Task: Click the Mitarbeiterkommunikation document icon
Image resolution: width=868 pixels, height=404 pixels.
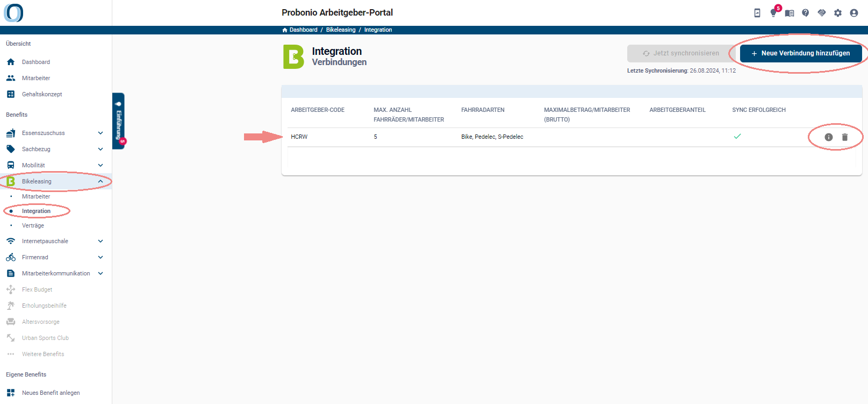Action: pyautogui.click(x=11, y=273)
